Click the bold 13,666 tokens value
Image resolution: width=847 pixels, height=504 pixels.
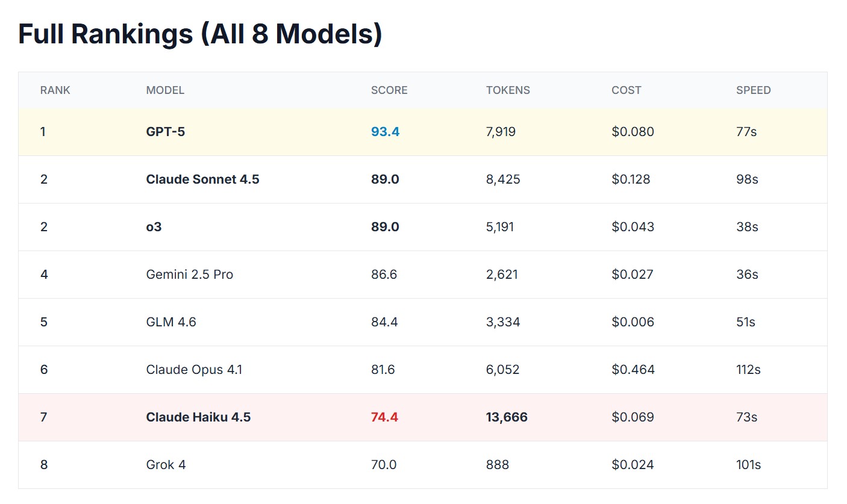507,417
